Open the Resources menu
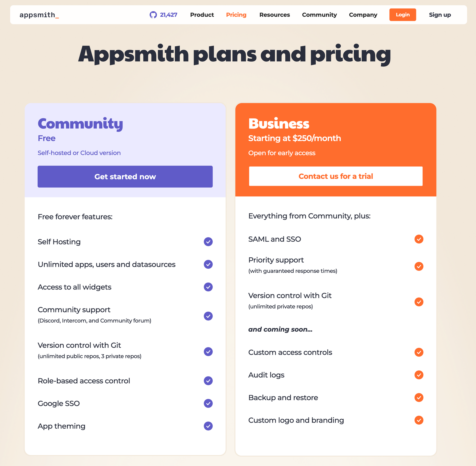This screenshot has width=476, height=466. click(274, 15)
